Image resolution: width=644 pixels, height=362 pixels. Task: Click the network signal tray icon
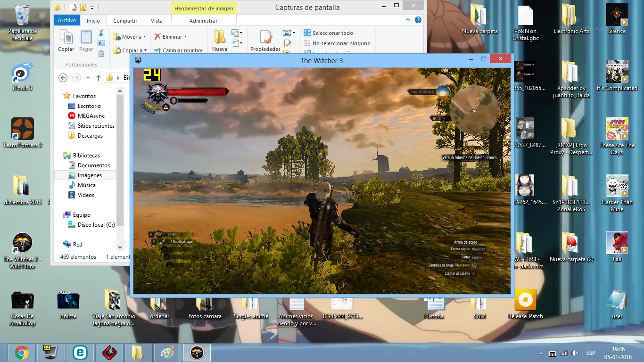pos(563,353)
